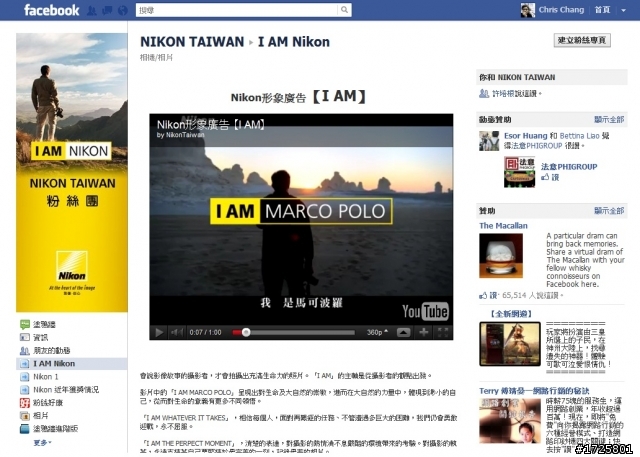Open Nikon 近年獲獎情況 tab
This screenshot has height=457, width=640.
66,390
